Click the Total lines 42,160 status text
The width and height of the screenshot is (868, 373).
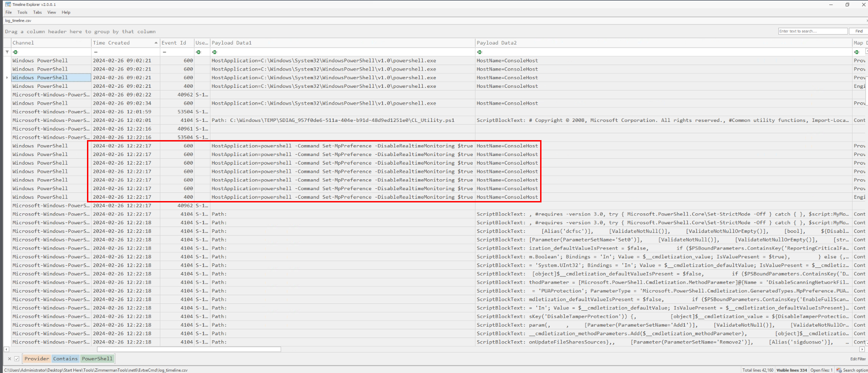click(x=758, y=370)
